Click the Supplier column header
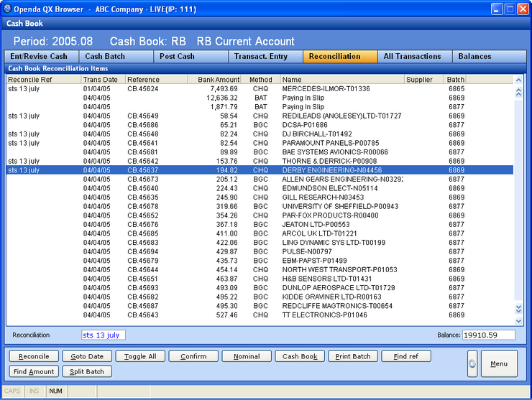Viewport: 532px width, 400px height. click(x=424, y=79)
